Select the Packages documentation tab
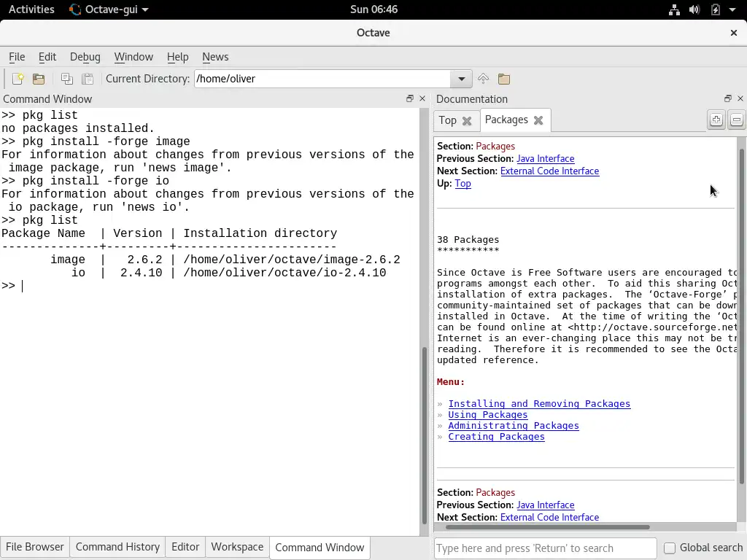 [506, 120]
